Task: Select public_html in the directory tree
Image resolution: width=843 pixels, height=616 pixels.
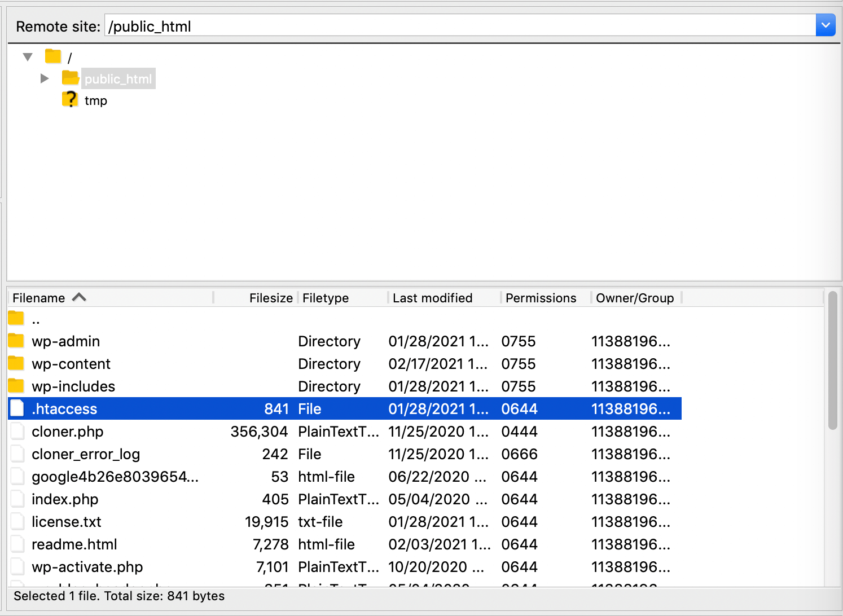Action: [118, 79]
